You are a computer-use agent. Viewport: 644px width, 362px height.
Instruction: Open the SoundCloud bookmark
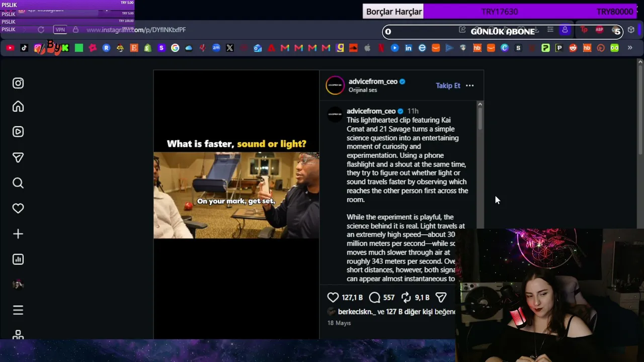[353, 48]
